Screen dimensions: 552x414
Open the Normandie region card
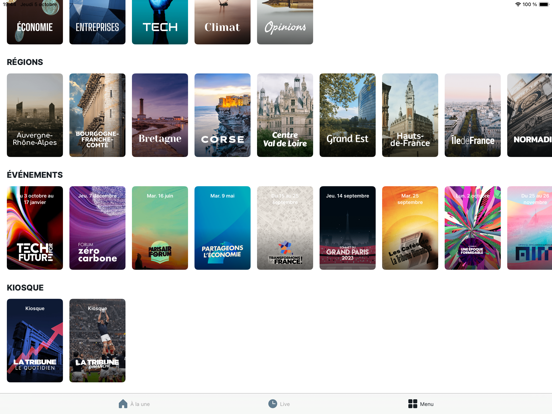point(529,115)
